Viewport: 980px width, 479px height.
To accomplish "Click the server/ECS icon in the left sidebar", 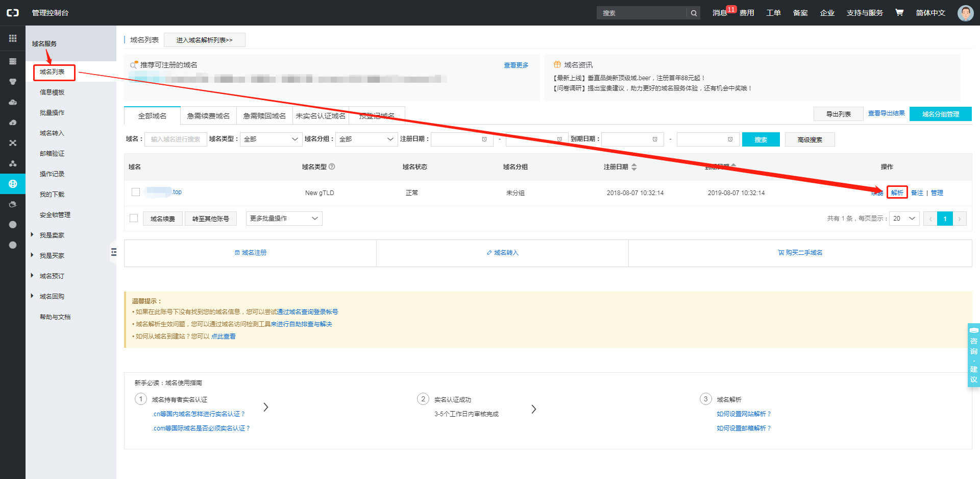I will (13, 61).
